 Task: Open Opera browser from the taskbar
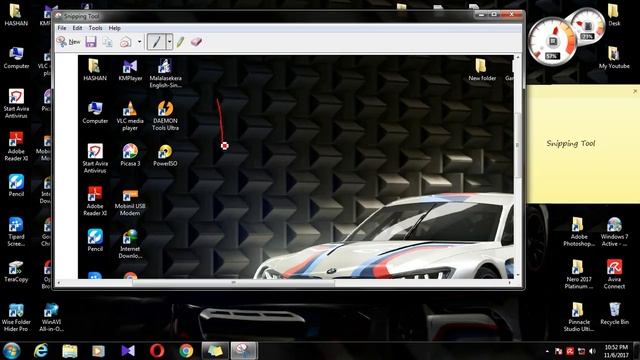point(157,351)
